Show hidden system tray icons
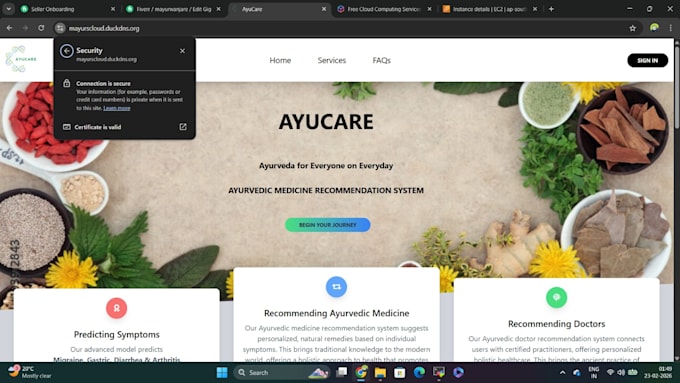The image size is (680, 383). coord(562,373)
